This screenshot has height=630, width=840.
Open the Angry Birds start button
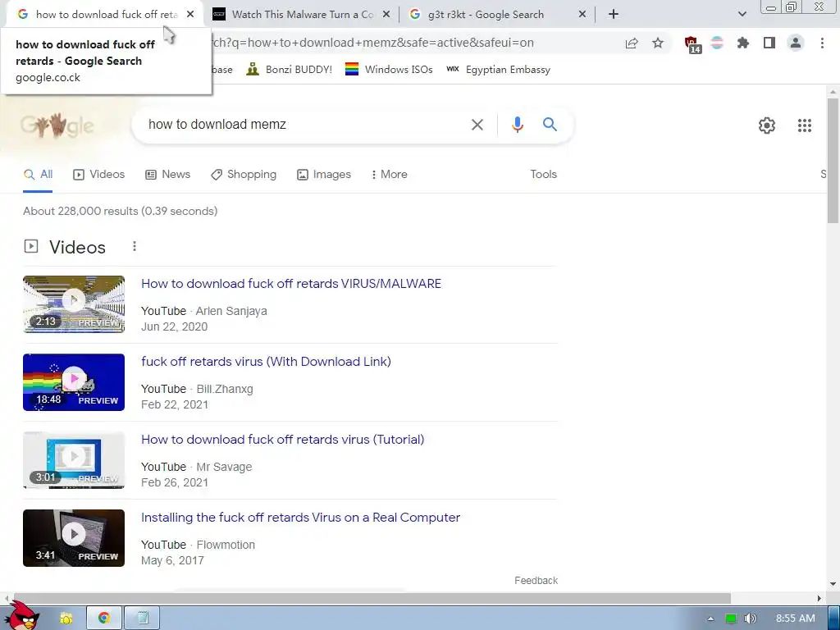(x=21, y=616)
